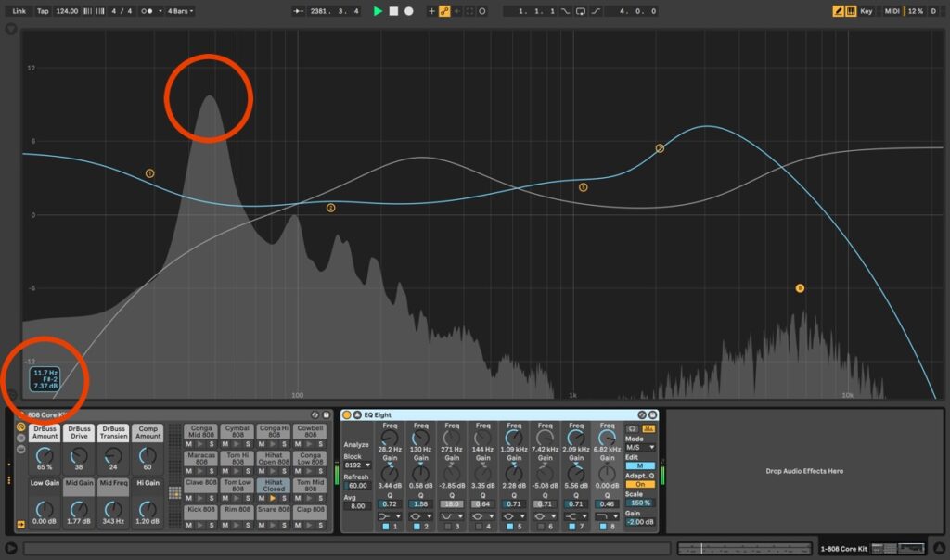Click the Play button in the transport
Screen dimensions: 950x560
click(378, 10)
